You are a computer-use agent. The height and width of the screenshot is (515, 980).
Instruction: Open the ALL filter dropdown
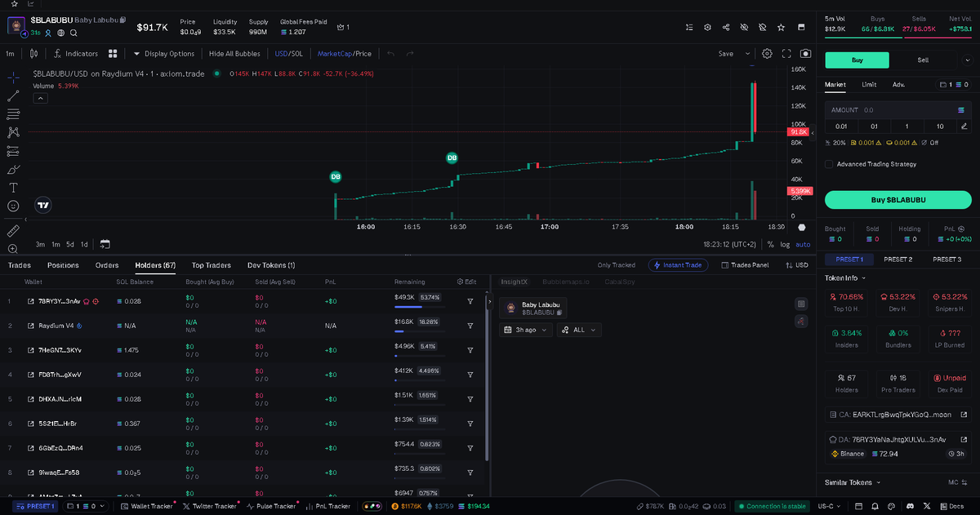pos(579,330)
